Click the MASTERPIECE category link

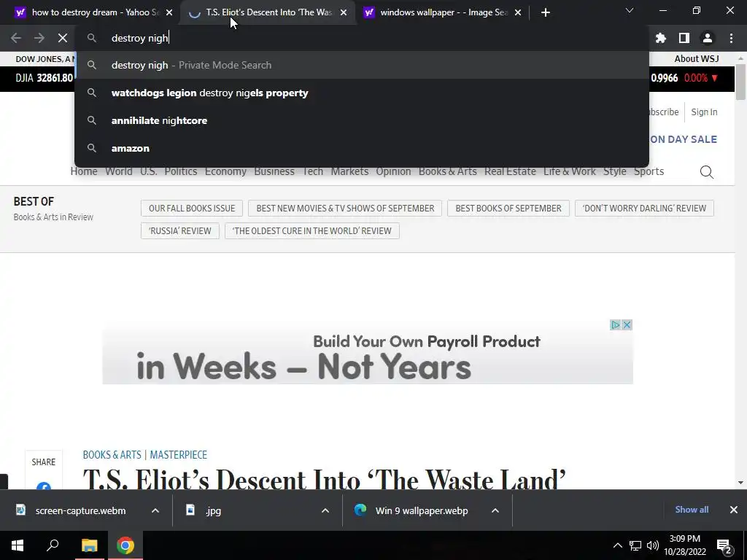tap(179, 455)
